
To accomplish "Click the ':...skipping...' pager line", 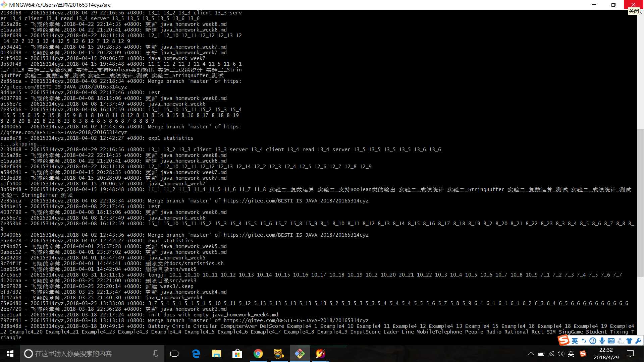I will pyautogui.click(x=22, y=144).
